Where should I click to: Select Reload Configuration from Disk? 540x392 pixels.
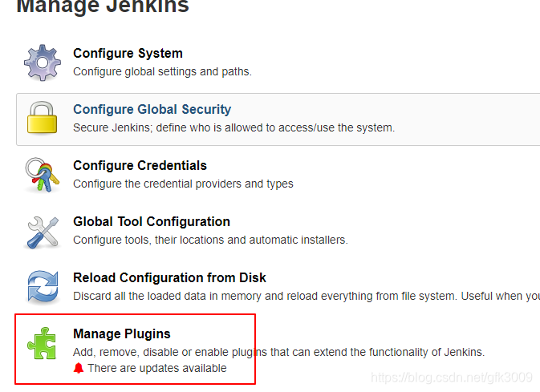tap(169, 277)
